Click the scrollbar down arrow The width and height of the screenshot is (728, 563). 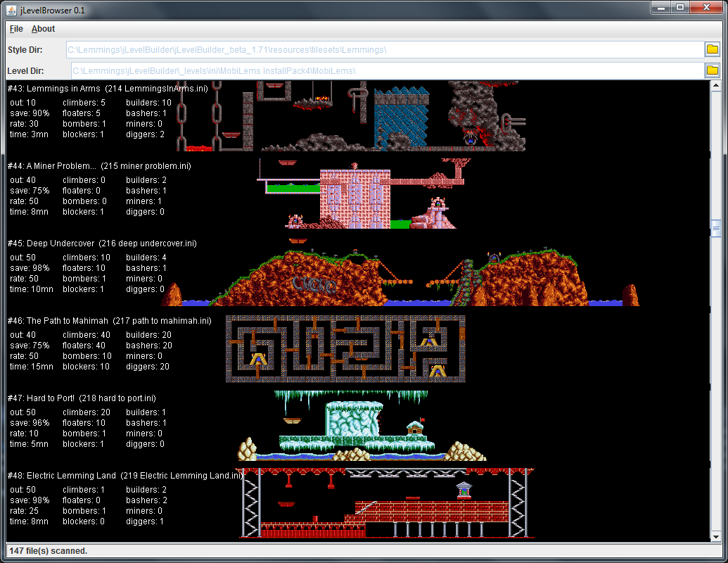(716, 536)
